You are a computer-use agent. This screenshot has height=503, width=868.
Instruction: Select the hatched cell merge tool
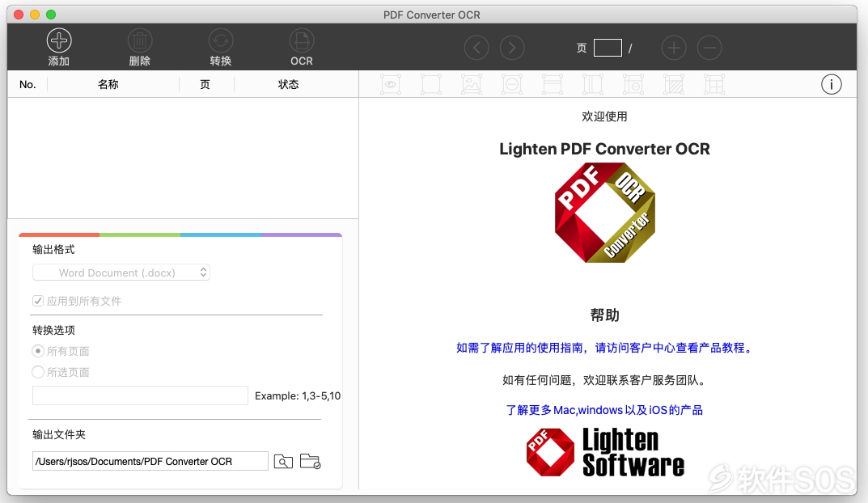[674, 85]
